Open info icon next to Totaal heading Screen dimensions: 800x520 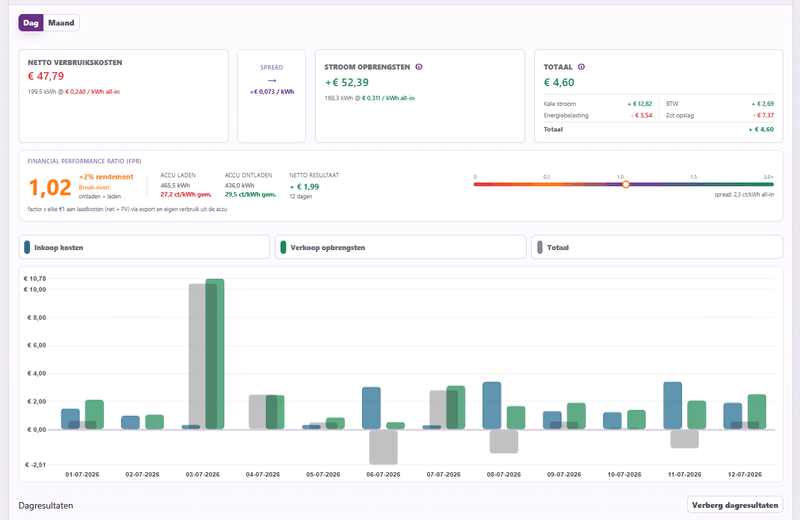point(581,67)
